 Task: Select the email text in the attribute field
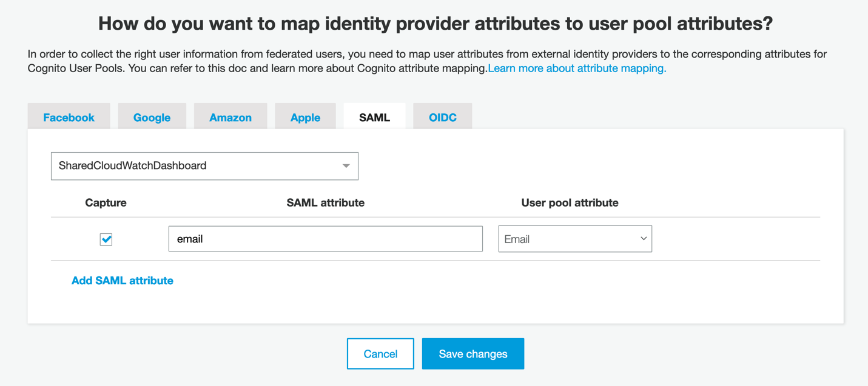(190, 238)
